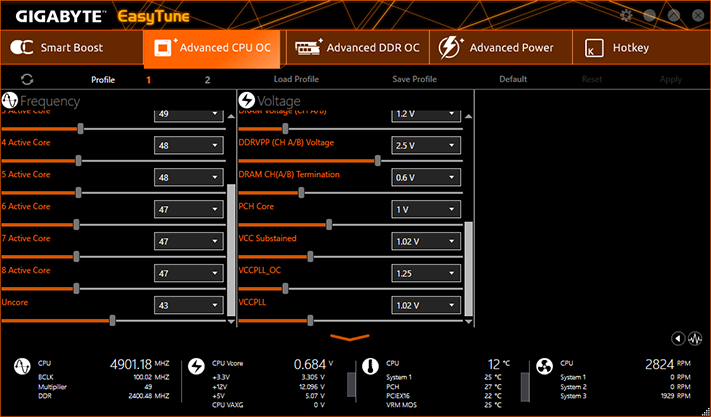The width and height of the screenshot is (711, 417).
Task: Open the Uncore ratio dropdown
Action: [x=188, y=305]
